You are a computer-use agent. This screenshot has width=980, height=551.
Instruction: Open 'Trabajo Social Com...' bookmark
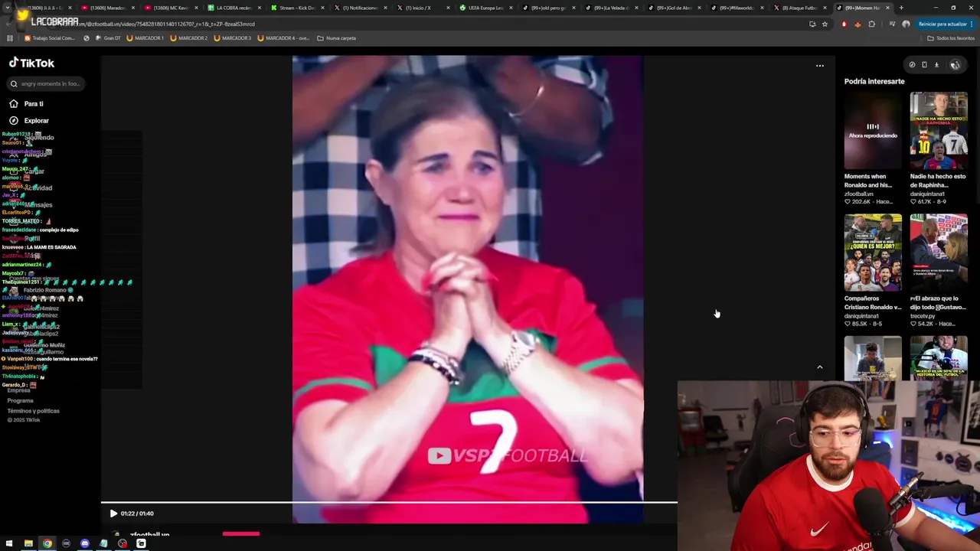(50, 37)
